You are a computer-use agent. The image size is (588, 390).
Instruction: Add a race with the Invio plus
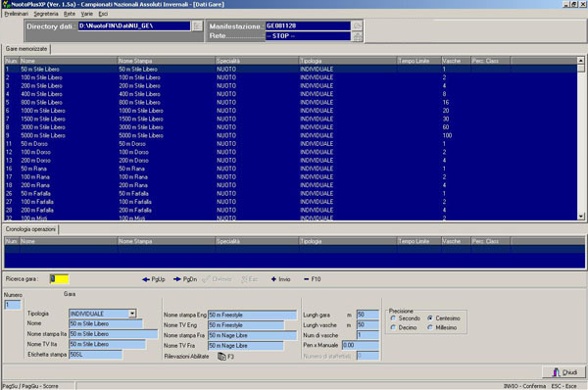tap(281, 279)
